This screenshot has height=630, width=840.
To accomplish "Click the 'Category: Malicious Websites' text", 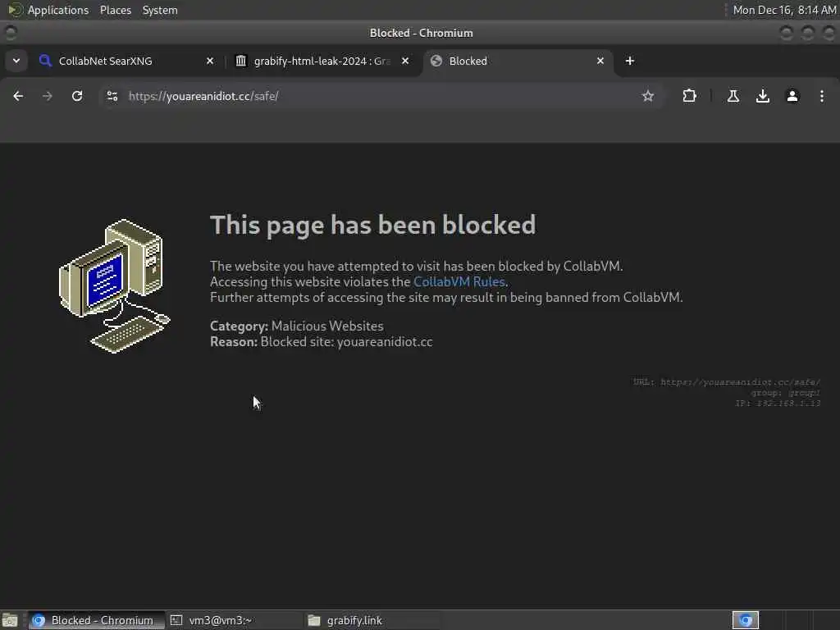I will (x=297, y=326).
